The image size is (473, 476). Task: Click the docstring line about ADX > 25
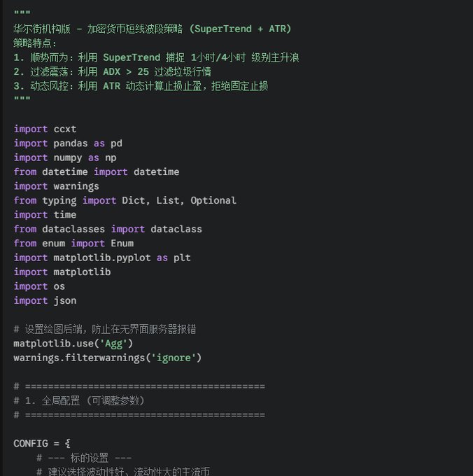[x=112, y=71]
